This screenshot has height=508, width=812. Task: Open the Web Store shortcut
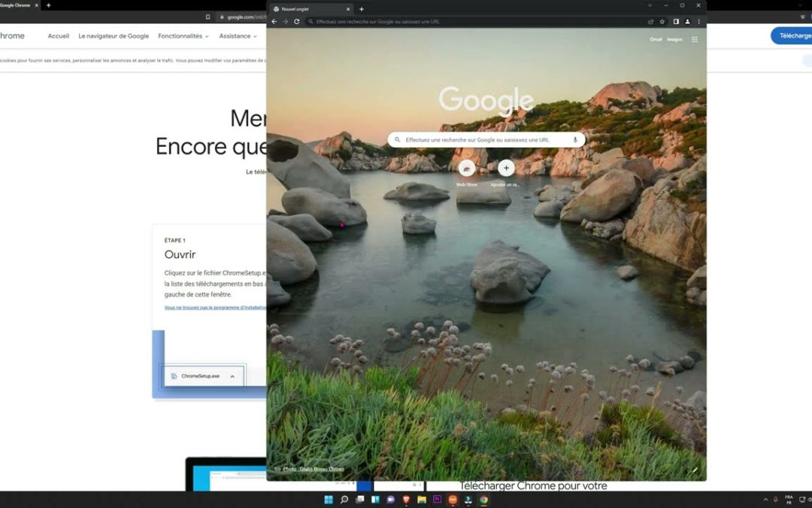tap(467, 168)
